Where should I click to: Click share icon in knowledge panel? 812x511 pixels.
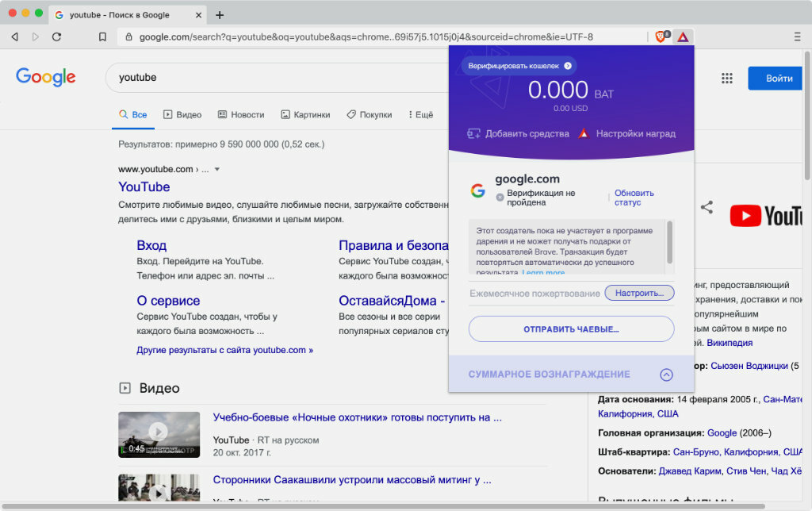[x=707, y=207]
